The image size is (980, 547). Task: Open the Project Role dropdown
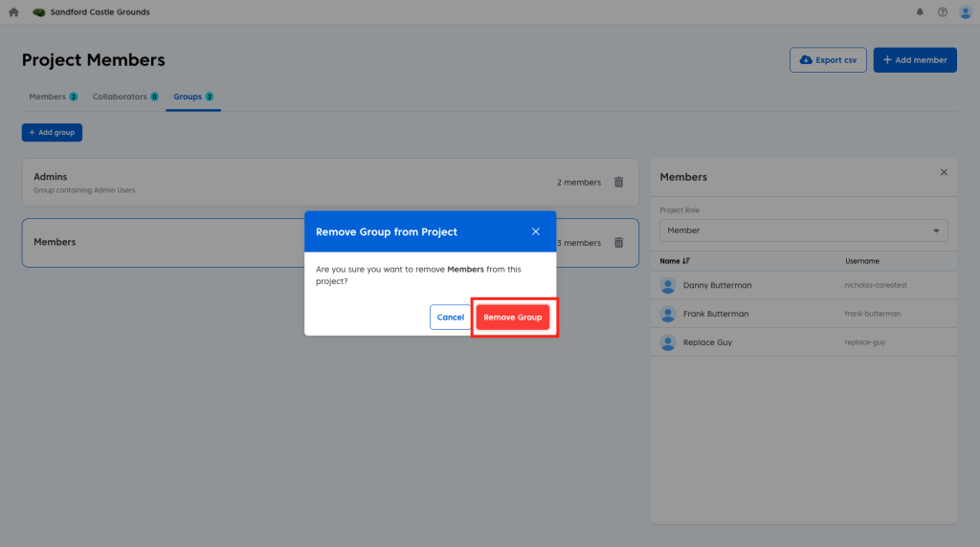tap(803, 230)
